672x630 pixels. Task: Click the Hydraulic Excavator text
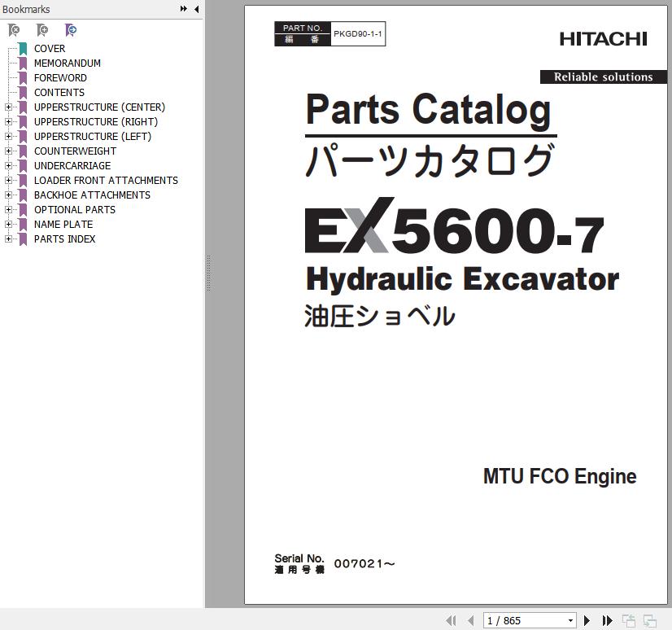tap(462, 280)
